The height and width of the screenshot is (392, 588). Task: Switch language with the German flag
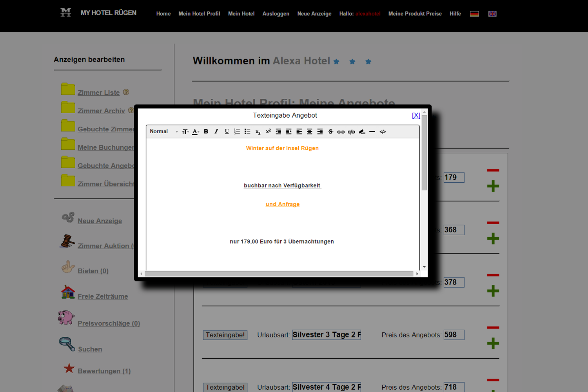pyautogui.click(x=474, y=14)
